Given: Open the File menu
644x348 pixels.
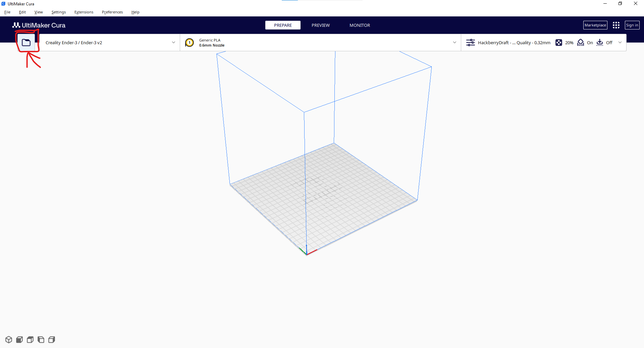Looking at the screenshot, I should 7,12.
